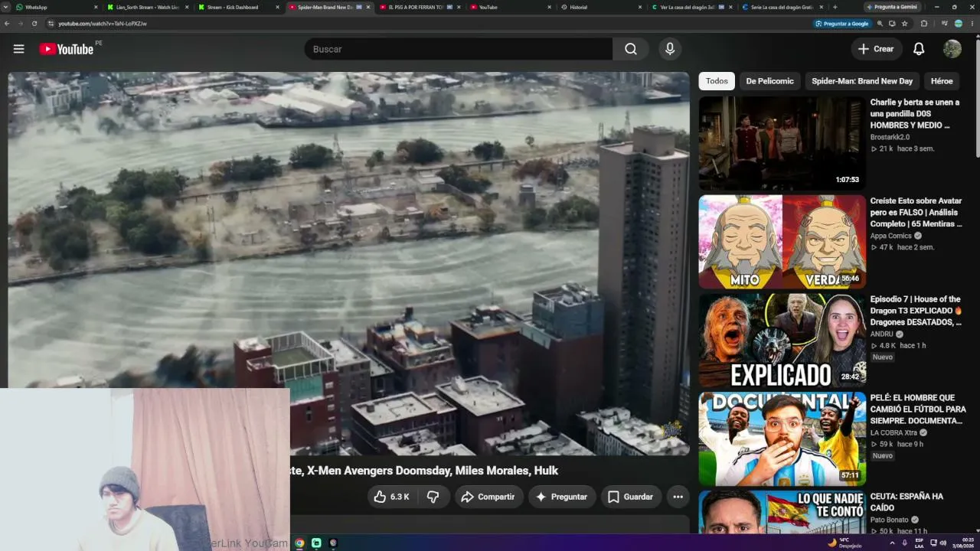Viewport: 980px width, 551px height.
Task: Click the Preguntar button under video
Action: tap(561, 497)
